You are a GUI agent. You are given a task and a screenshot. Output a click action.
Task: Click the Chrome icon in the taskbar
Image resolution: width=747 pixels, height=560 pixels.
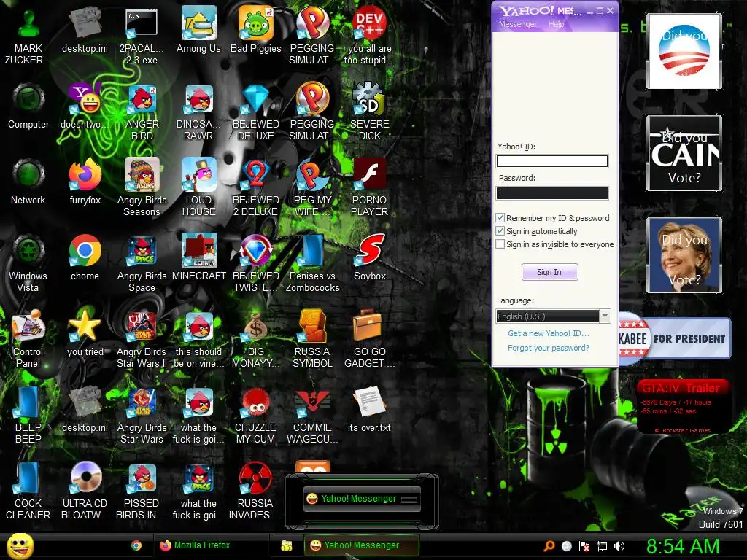point(136,545)
